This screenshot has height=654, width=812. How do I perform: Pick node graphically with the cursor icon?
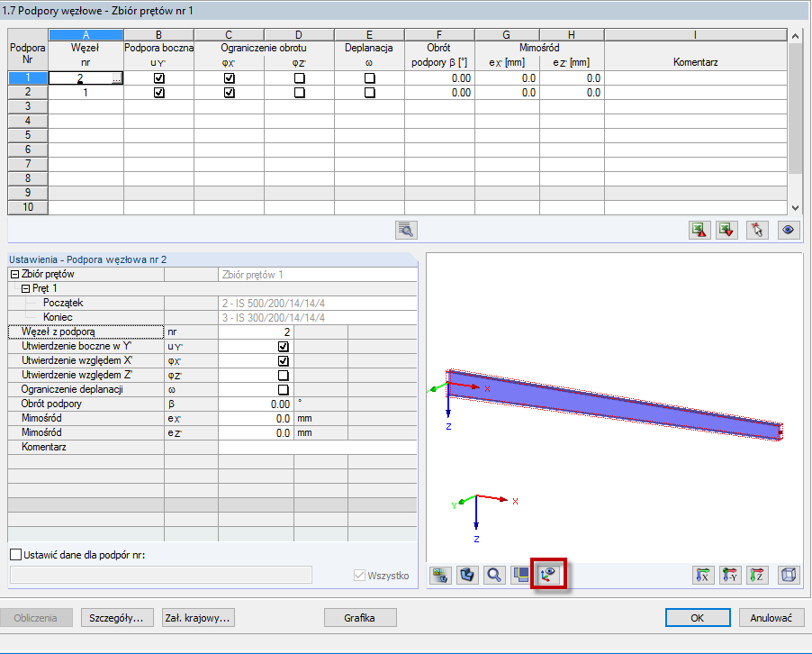757,230
